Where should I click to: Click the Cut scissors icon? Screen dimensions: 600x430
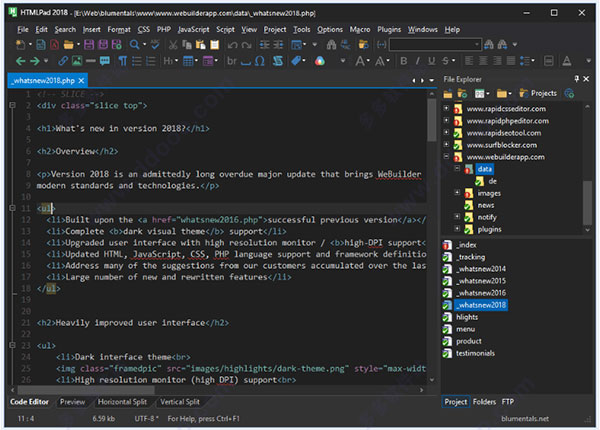click(173, 45)
